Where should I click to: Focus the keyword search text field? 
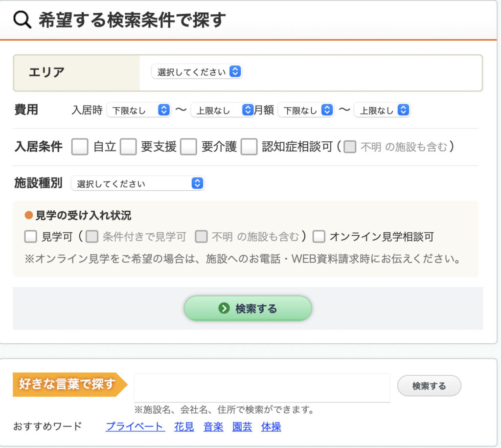coord(262,387)
